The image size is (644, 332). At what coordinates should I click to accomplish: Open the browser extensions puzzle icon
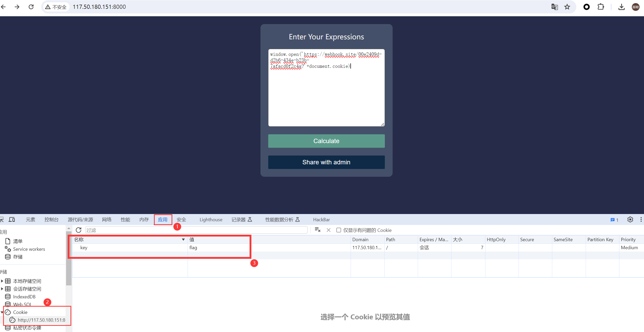(x=601, y=7)
